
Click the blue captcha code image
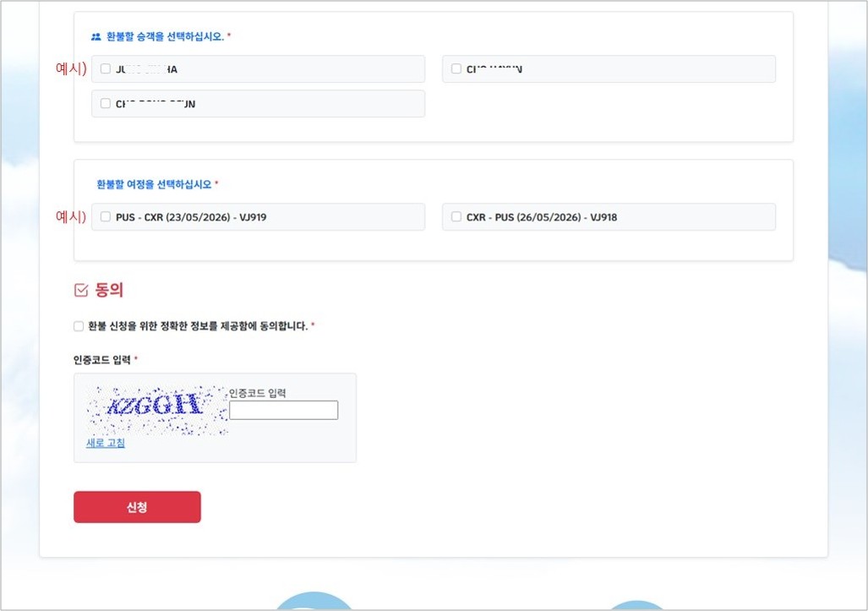pos(156,409)
